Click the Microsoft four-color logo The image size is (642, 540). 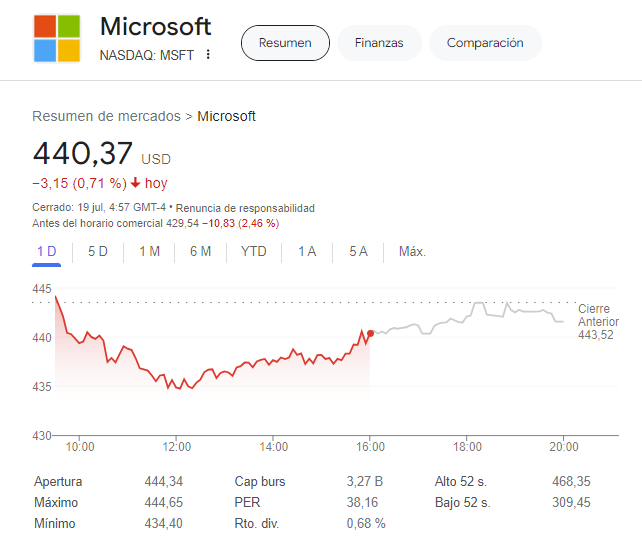pyautogui.click(x=57, y=38)
